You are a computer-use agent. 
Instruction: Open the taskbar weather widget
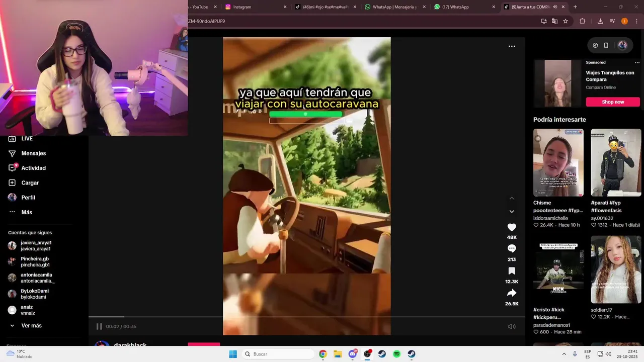(20, 354)
